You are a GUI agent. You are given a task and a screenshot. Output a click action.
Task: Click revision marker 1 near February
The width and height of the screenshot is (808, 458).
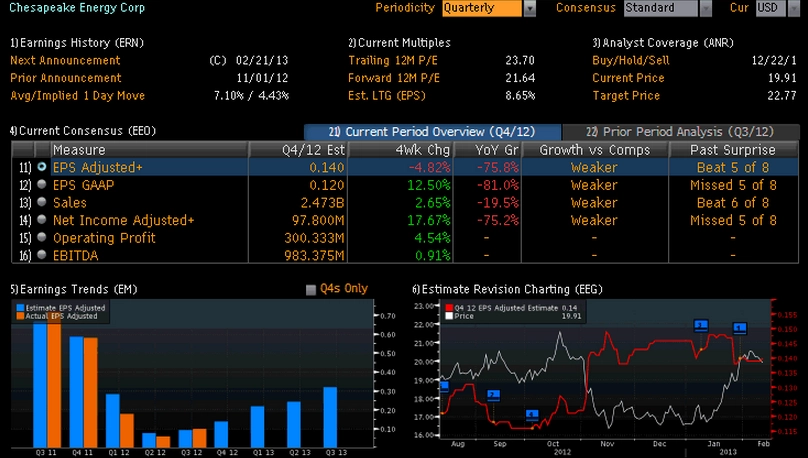(739, 328)
